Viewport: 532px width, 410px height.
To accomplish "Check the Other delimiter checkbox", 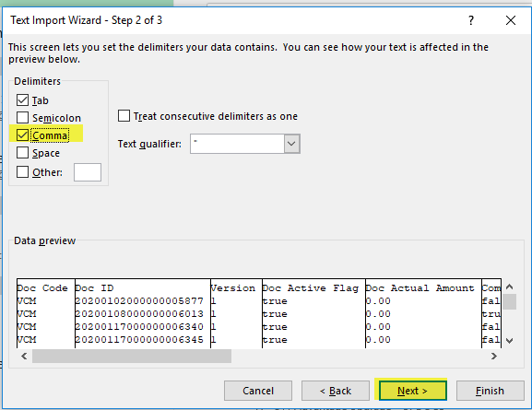I will [22, 172].
